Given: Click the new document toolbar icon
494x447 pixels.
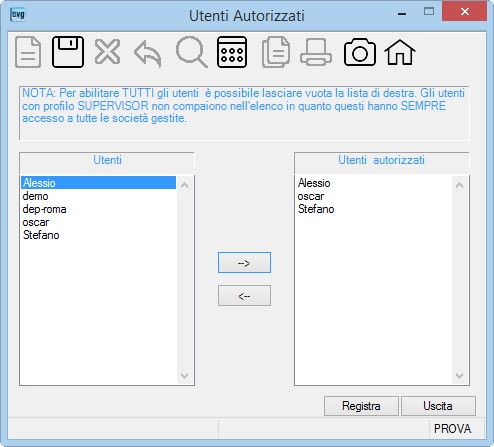Looking at the screenshot, I should (28, 52).
